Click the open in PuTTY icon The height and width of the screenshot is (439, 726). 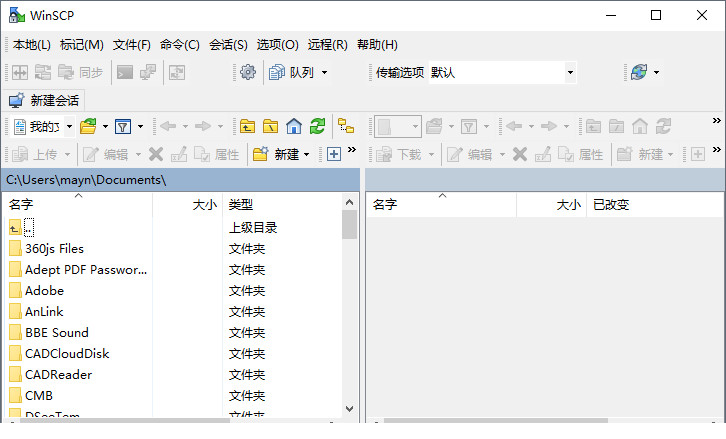(x=148, y=72)
